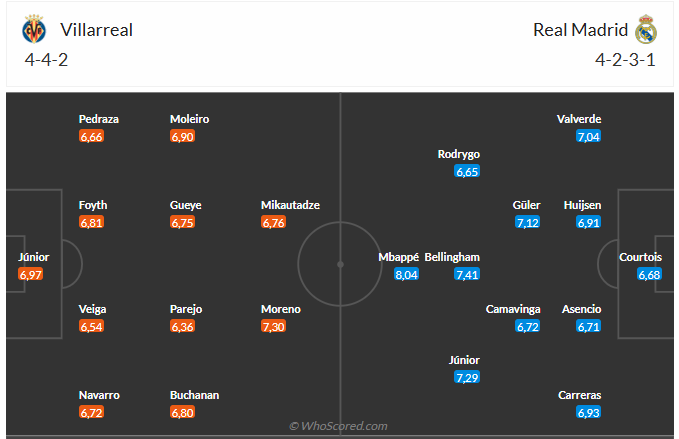Click Courtois's 6,68 rating badge

tap(650, 274)
